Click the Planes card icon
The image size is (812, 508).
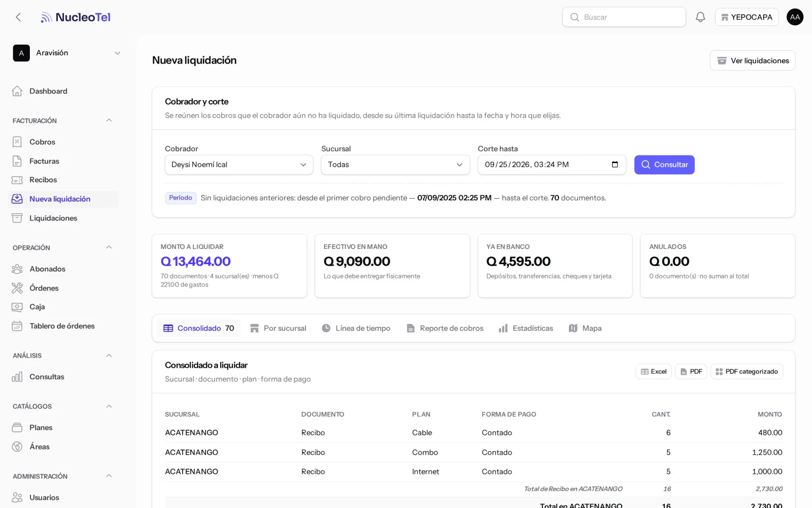click(x=17, y=428)
